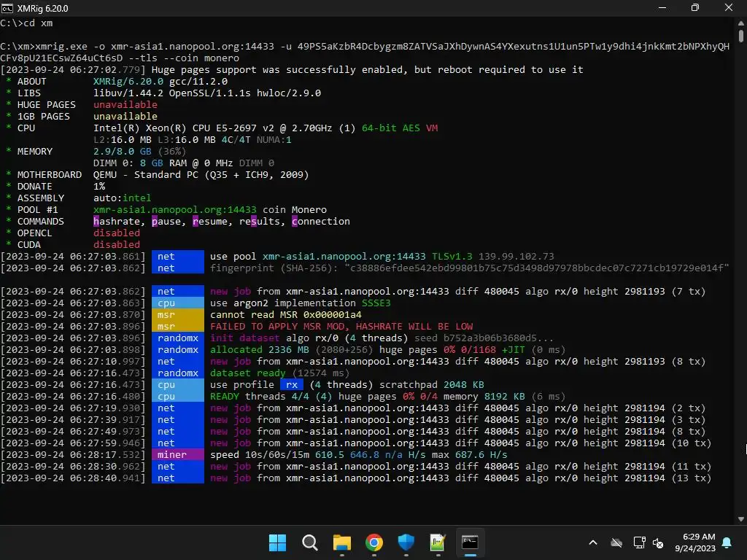
Task: Click the 'connection' command word
Action: pyautogui.click(x=321, y=222)
